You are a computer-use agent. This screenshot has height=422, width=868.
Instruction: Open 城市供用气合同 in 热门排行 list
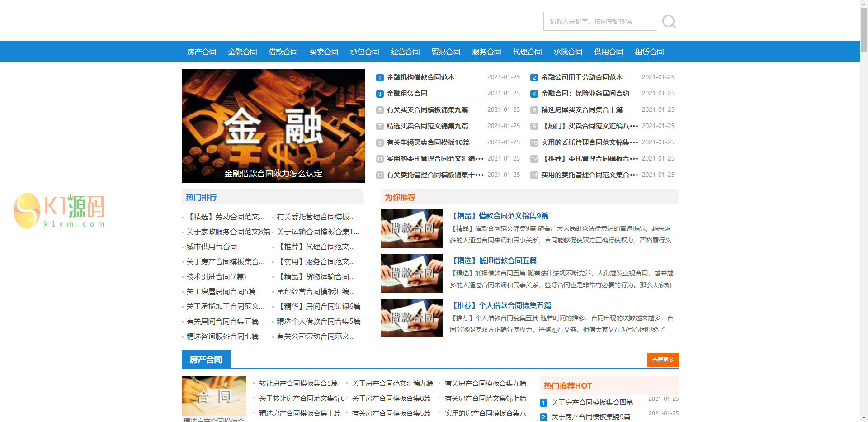(x=212, y=247)
